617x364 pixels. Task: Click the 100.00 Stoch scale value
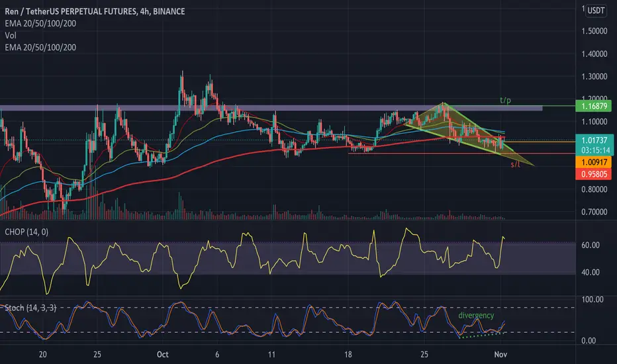(593, 299)
